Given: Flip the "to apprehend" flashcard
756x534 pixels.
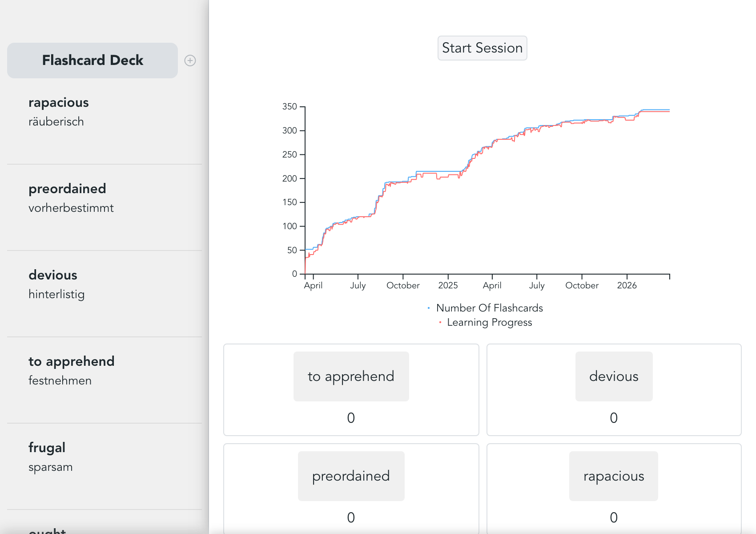Looking at the screenshot, I should (351, 376).
